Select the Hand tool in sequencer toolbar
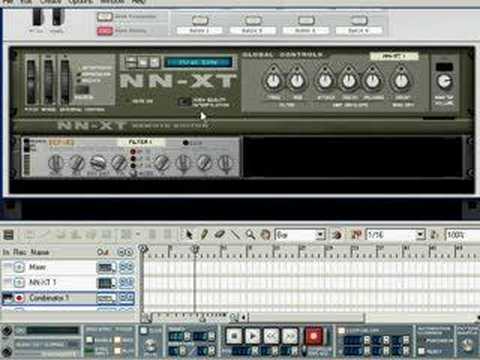 [265, 235]
